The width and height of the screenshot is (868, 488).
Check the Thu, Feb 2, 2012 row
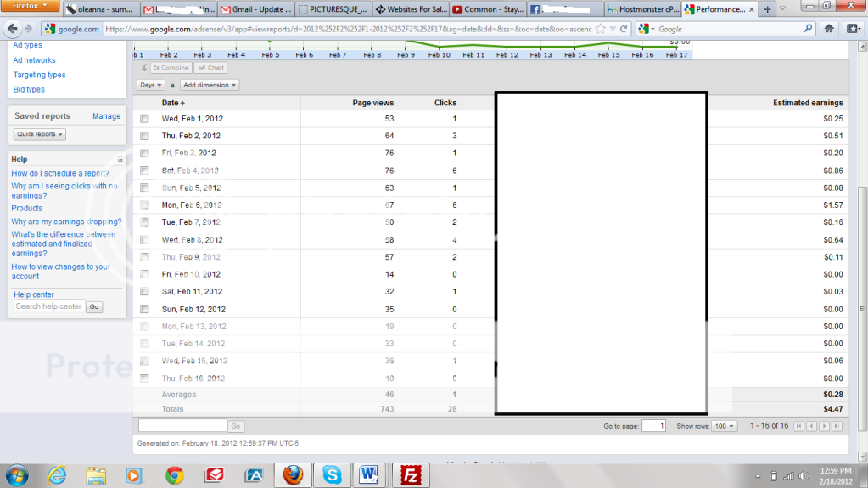[144, 136]
